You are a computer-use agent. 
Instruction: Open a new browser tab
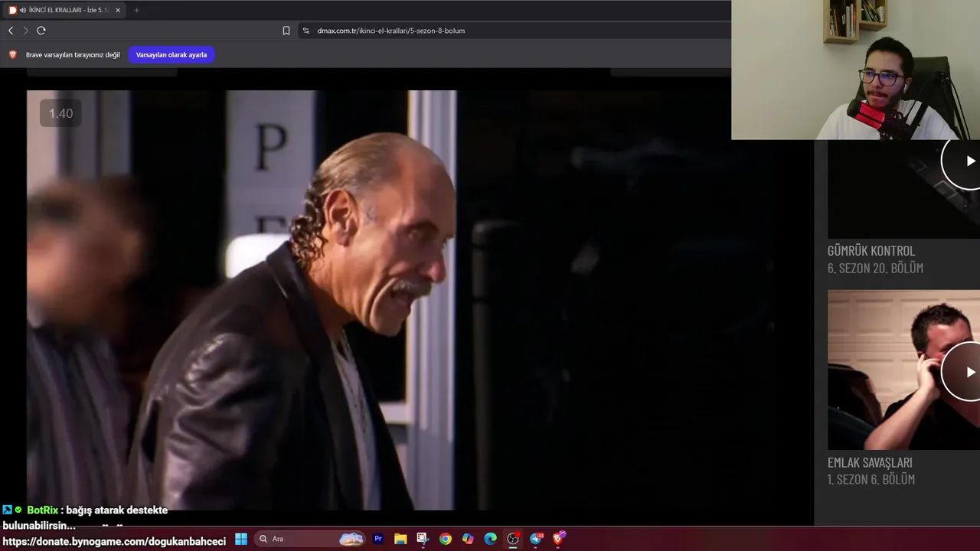click(137, 10)
